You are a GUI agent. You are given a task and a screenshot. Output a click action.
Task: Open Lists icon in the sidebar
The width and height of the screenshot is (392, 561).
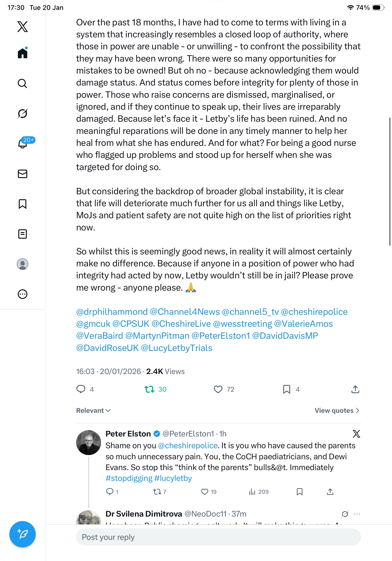(23, 234)
